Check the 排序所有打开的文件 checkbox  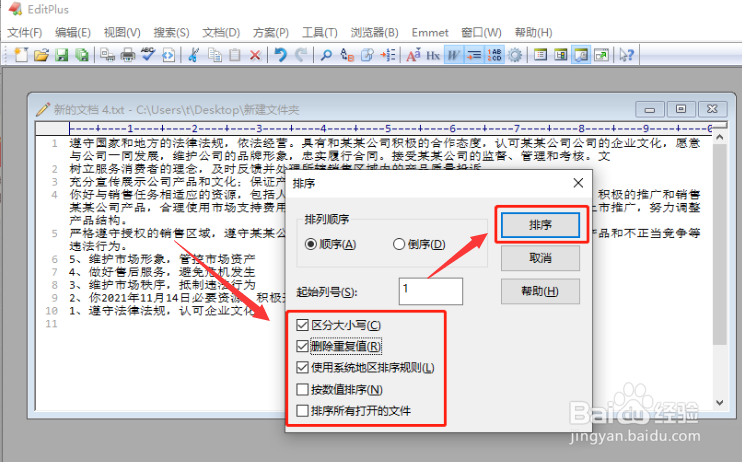[302, 411]
